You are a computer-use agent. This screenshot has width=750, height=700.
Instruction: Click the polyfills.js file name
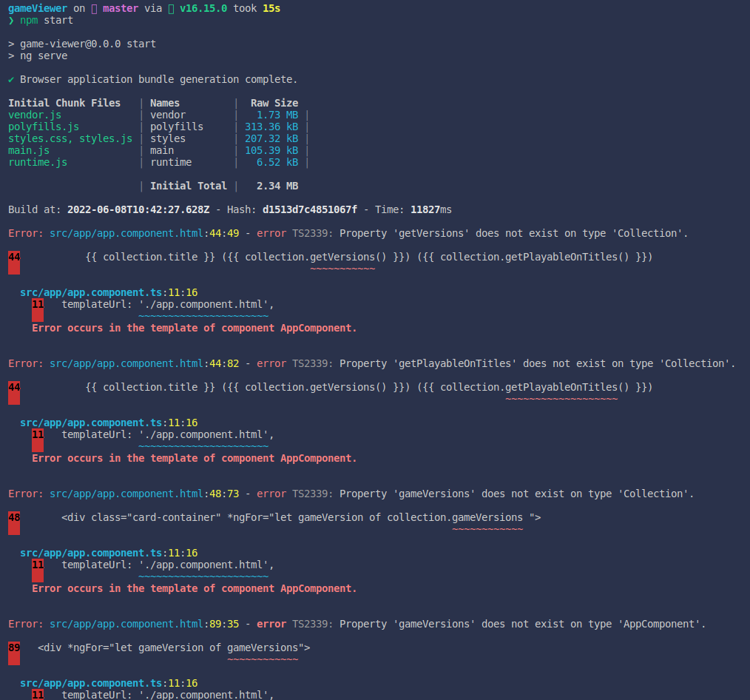(x=44, y=127)
